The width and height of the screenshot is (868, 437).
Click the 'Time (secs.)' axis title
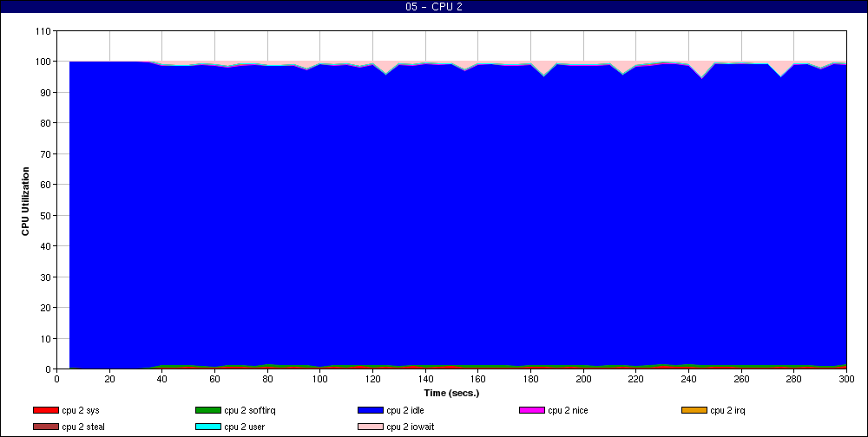coord(451,394)
